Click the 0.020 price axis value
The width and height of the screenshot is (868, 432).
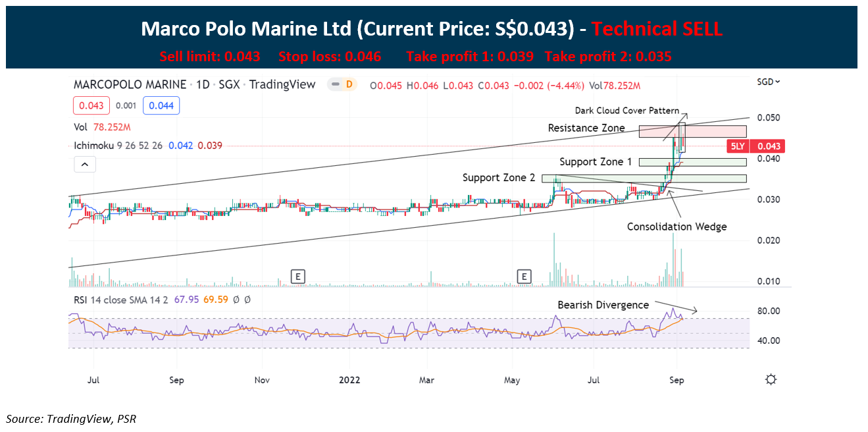click(x=767, y=240)
